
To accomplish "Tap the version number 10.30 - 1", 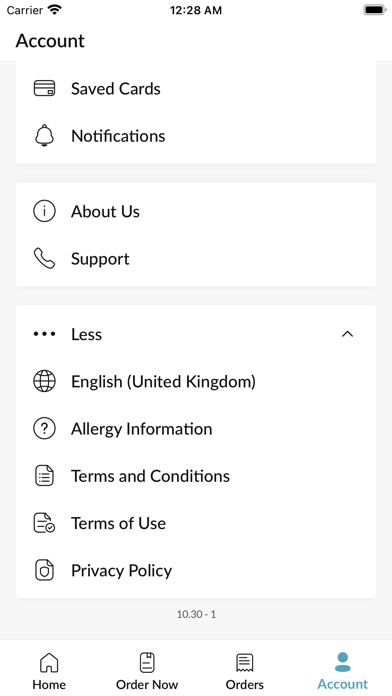I will [196, 614].
